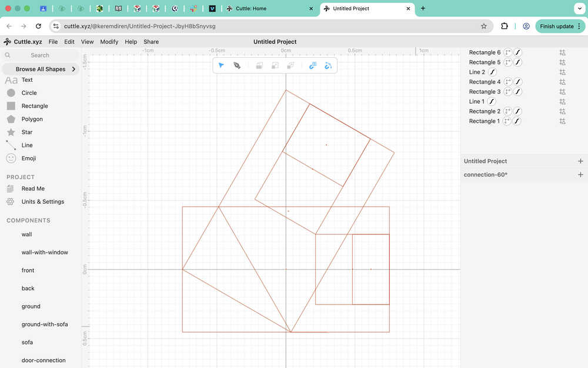Image resolution: width=588 pixels, height=368 pixels.
Task: Click the shape Search field
Action: click(40, 55)
